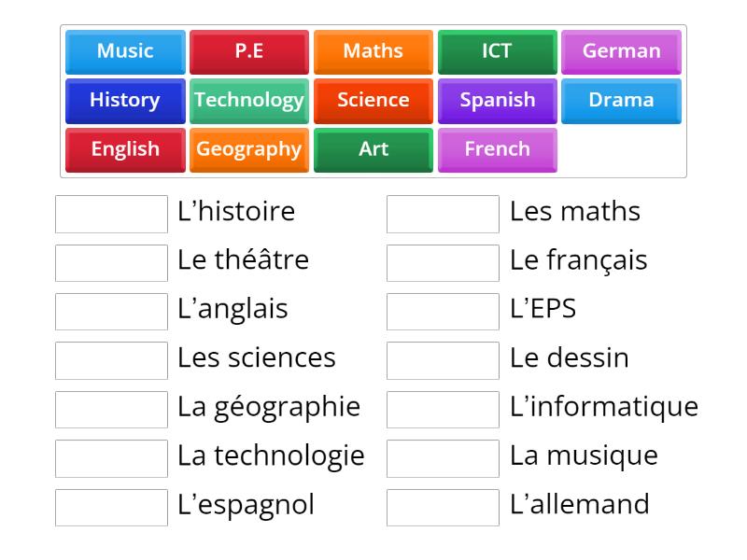Viewport: 747px width, 560px height.
Task: Click the History tile
Action: (x=124, y=101)
